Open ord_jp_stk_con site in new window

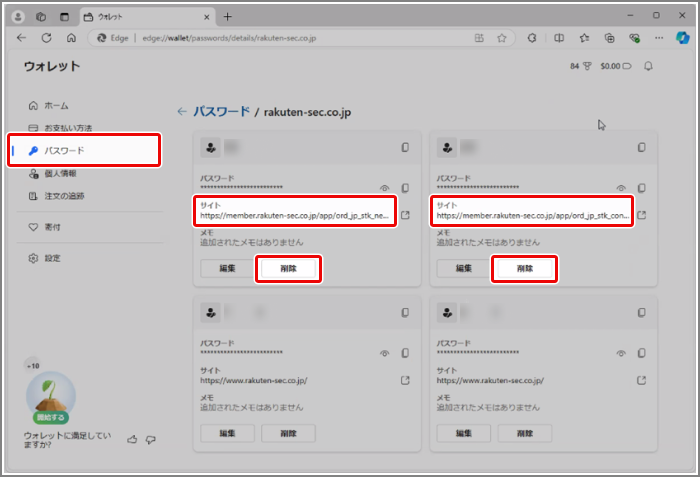tap(642, 215)
